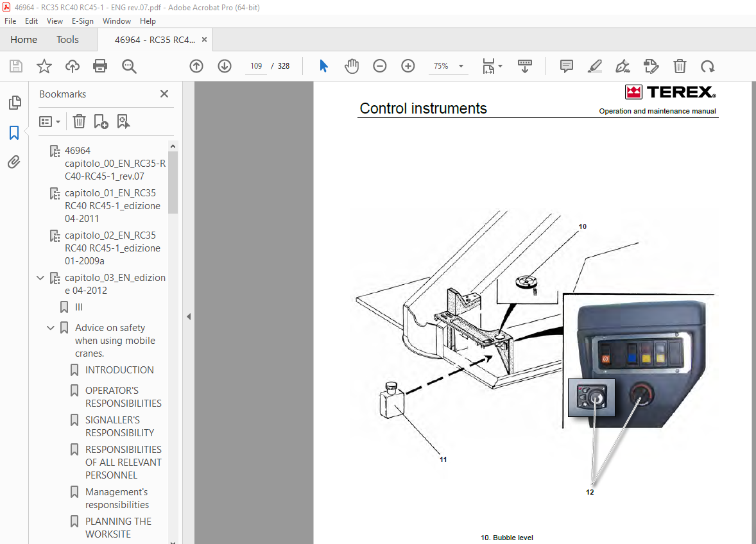Click the bookmarks panel scrollbar thumb

(173, 182)
